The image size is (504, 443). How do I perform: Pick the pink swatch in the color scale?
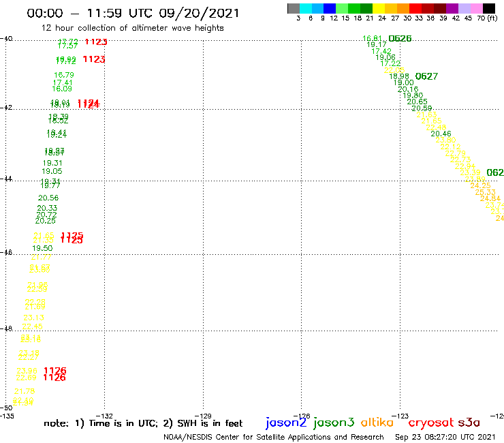[476, 8]
